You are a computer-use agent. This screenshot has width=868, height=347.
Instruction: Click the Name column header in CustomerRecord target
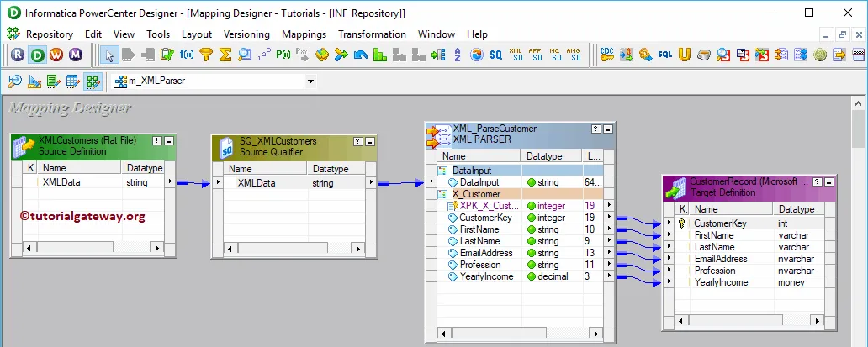(731, 209)
